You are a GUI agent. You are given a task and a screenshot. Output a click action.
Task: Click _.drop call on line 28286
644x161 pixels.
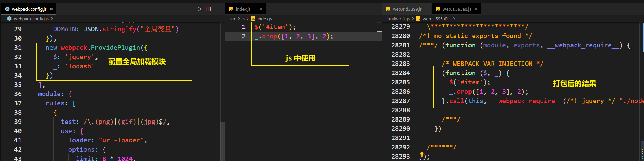click(486, 92)
